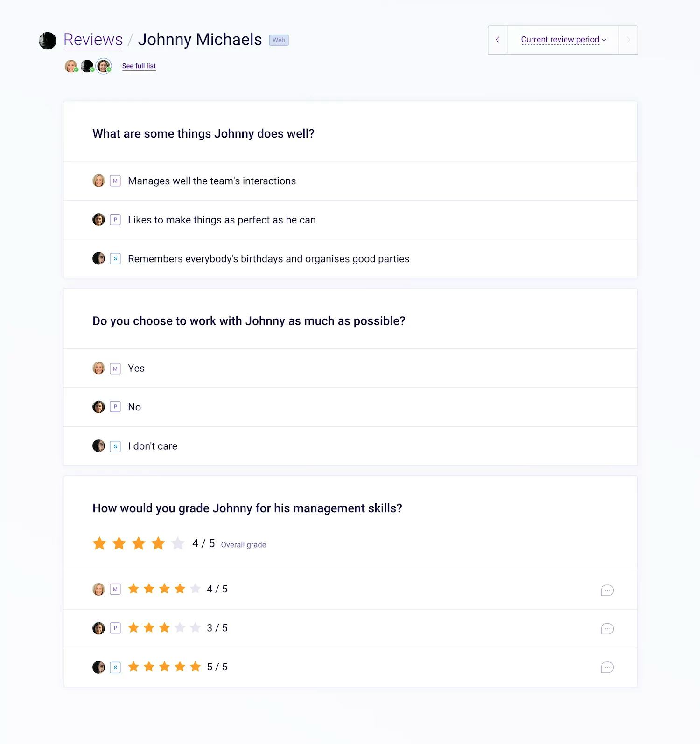Image resolution: width=700 pixels, height=744 pixels.
Task: Select the Web tag beside Johnny Michaels
Action: pos(279,40)
